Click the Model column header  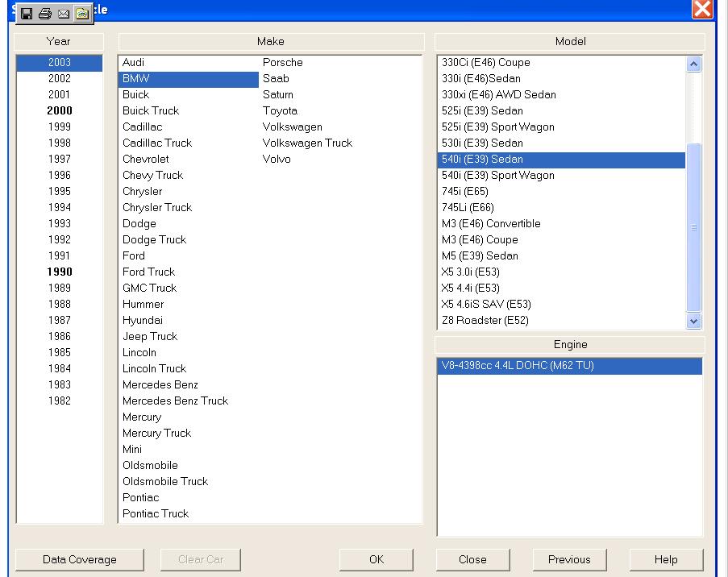[x=570, y=41]
